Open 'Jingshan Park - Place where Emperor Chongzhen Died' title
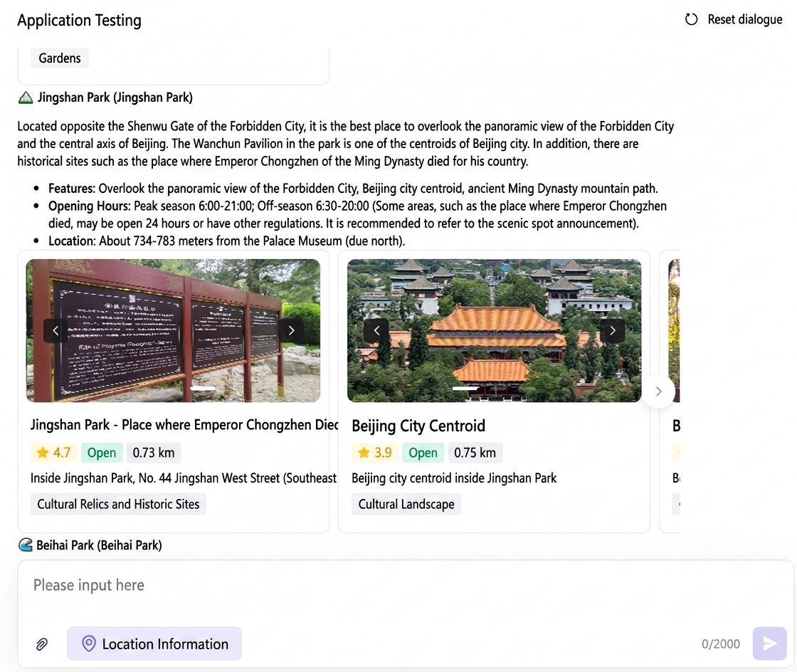 [x=184, y=424]
